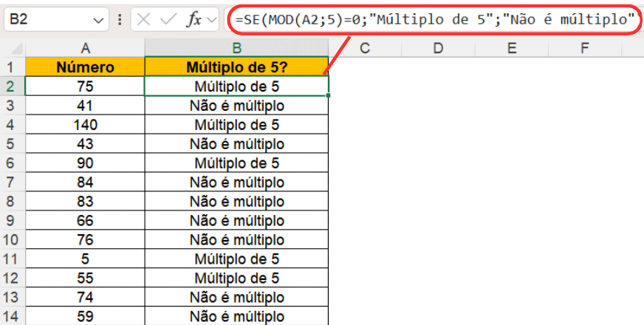The image size is (644, 325).
Task: Click the "Múltiplo de 5?" header cell
Action: pyautogui.click(x=237, y=67)
